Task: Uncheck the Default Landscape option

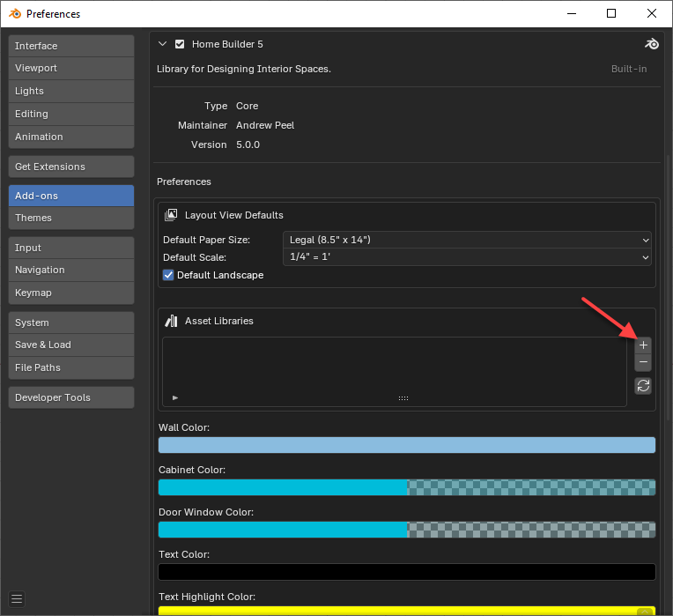Action: click(169, 275)
